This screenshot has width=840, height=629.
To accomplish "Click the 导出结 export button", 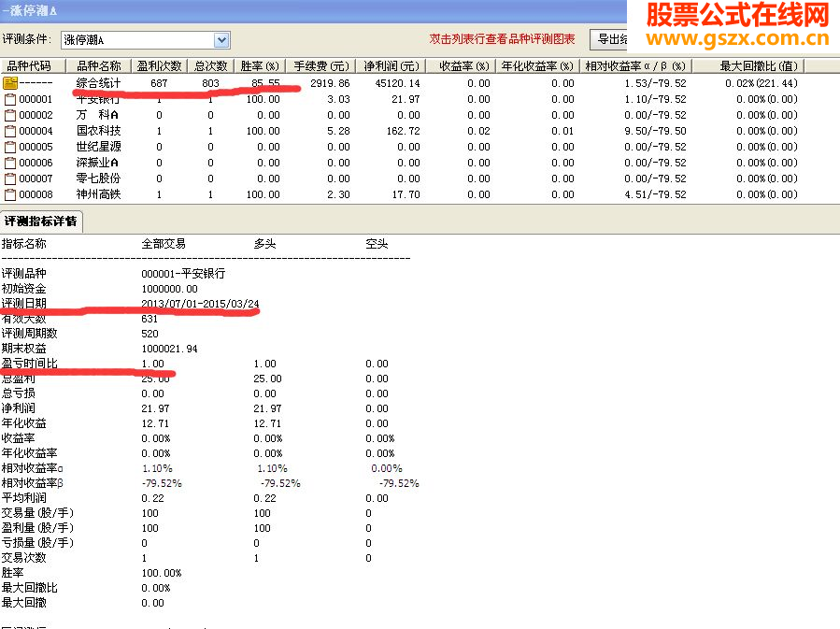I will (x=608, y=39).
